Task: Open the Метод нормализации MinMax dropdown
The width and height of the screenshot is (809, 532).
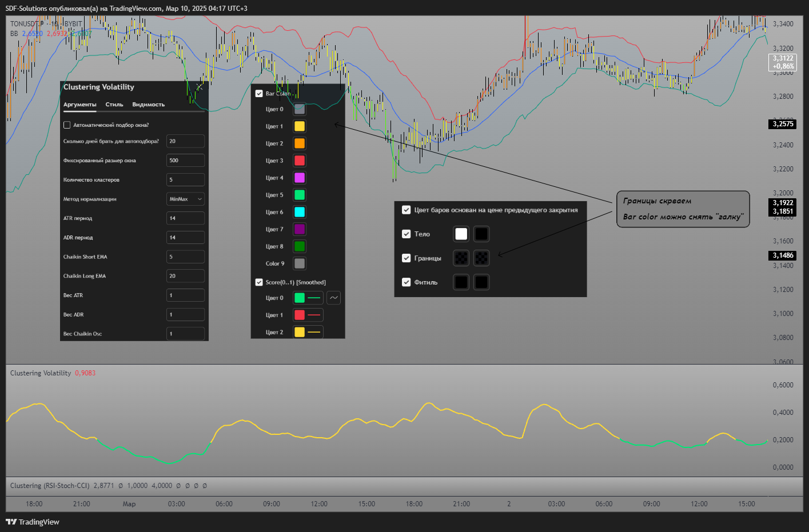Action: tap(185, 199)
